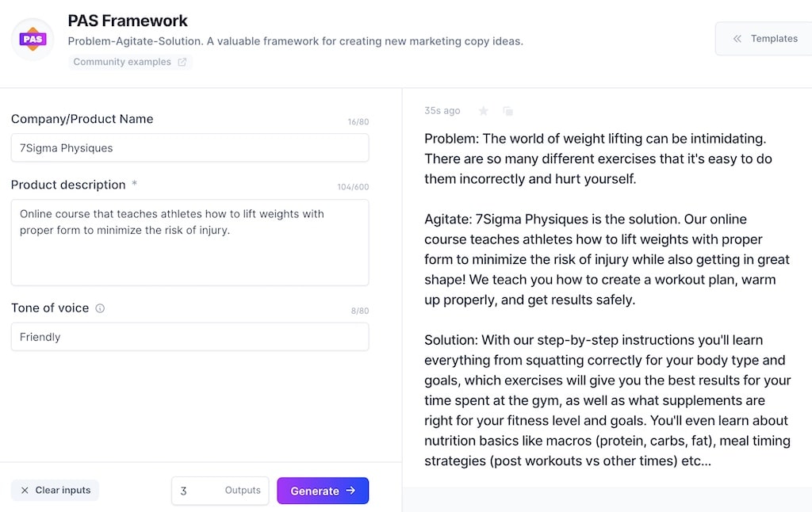Click the PAS Framework logo icon

coord(33,38)
